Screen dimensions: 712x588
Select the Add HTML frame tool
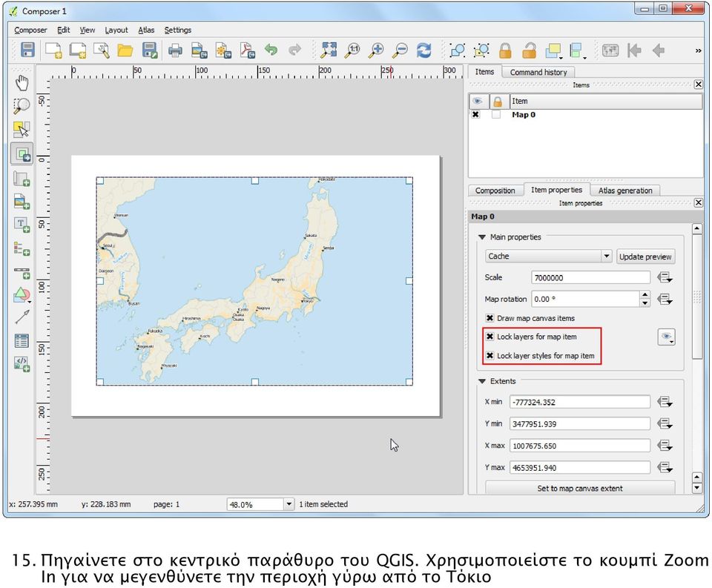click(22, 363)
